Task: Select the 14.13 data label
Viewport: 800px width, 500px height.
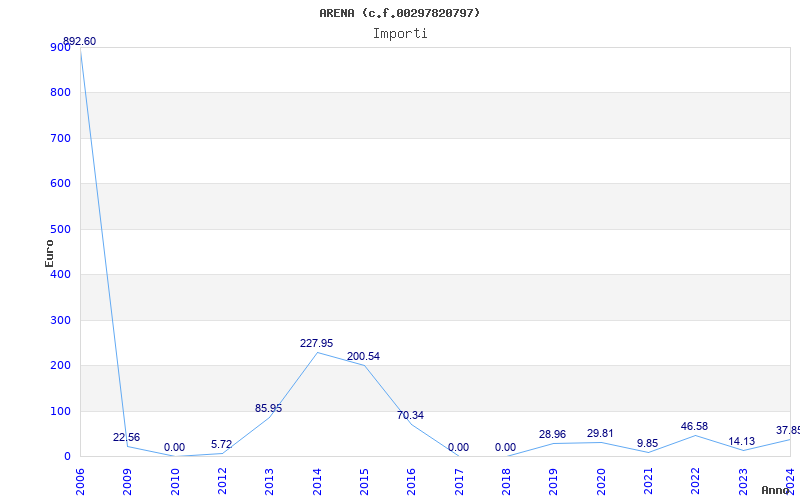Action: pos(741,441)
